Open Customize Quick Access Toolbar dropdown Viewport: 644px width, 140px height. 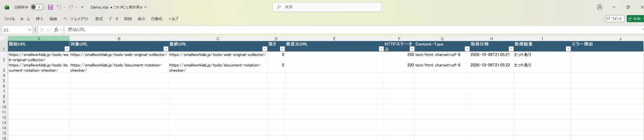pyautogui.click(x=82, y=7)
